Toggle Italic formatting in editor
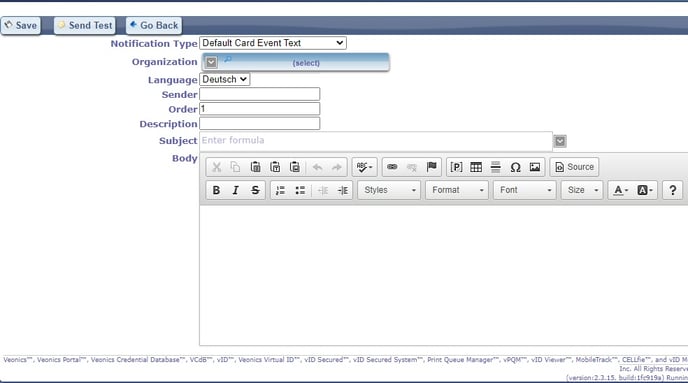 click(x=236, y=190)
